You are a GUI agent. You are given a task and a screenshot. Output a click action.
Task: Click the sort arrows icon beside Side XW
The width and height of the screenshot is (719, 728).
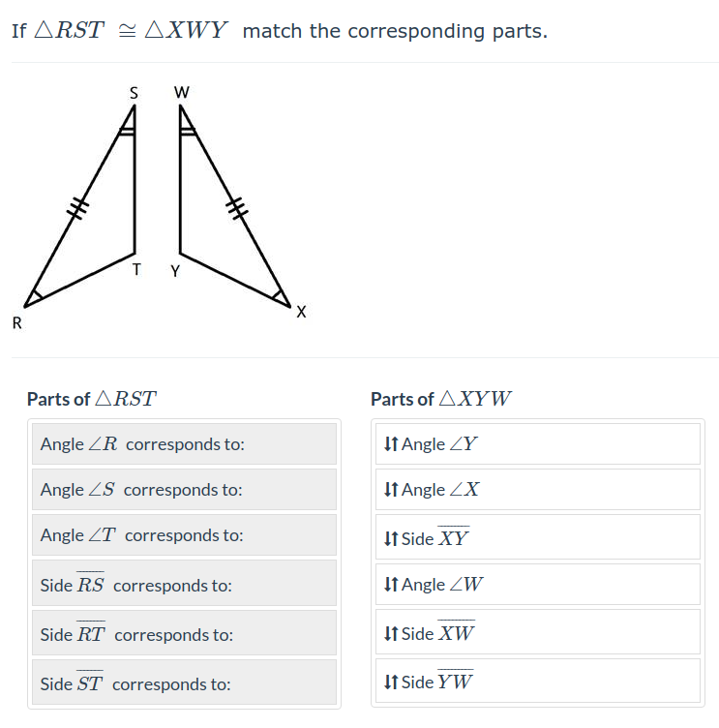coord(391,634)
